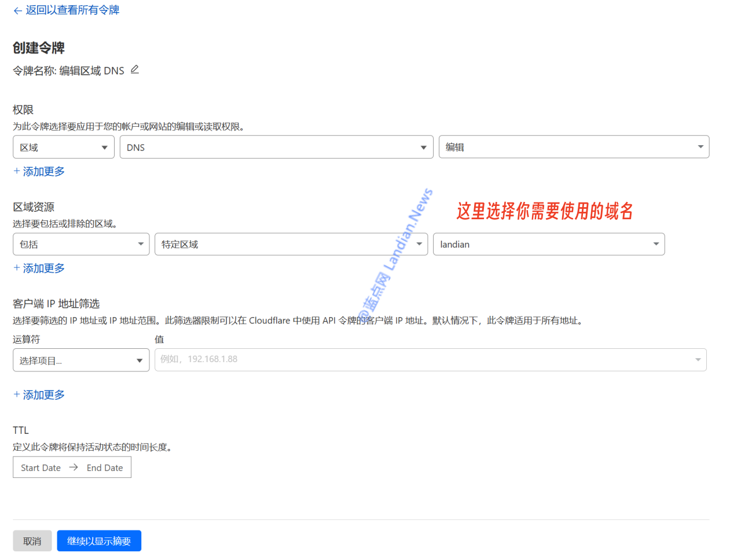Click the IP address value input field
Screen dimensions: 741x560
tap(423, 359)
